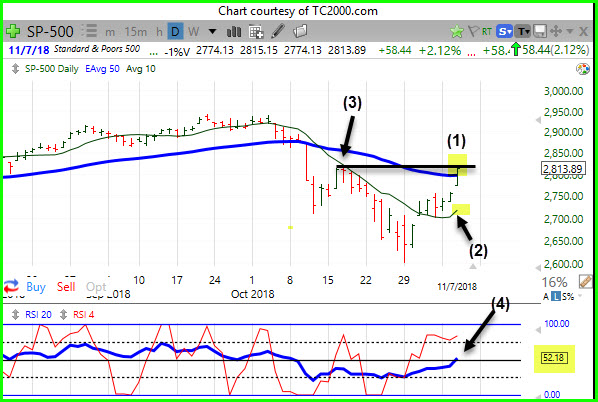Click the green plus add-symbol icon
Viewport: 598px width, 402px height.
click(13, 31)
